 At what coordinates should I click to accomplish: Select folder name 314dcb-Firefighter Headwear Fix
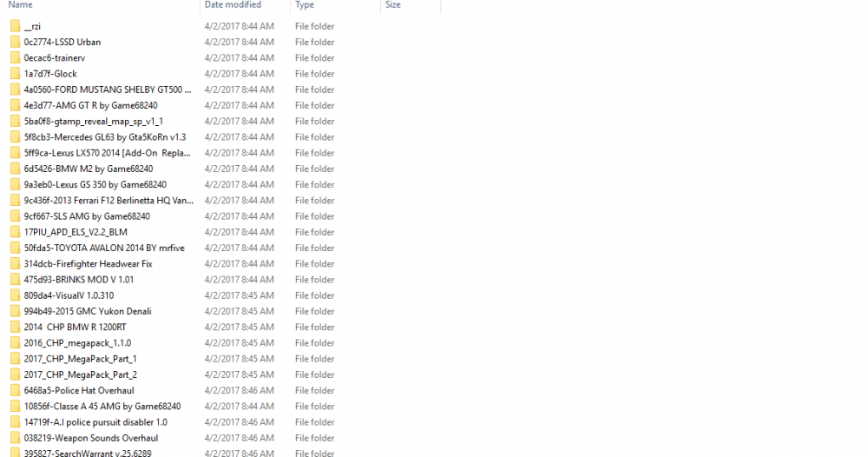[88, 263]
